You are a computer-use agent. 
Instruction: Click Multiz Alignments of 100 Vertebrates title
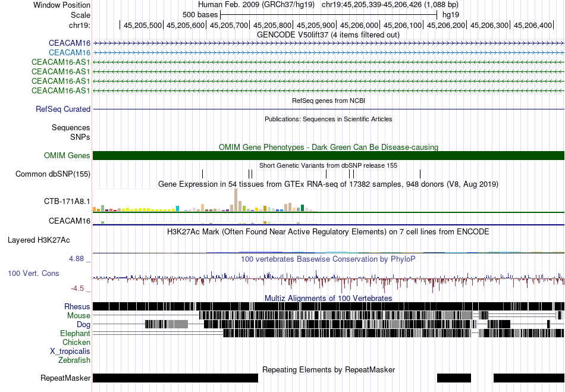click(x=328, y=299)
